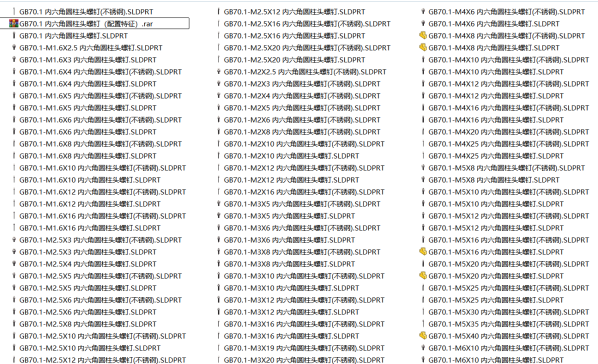Select file GB70.1-M2.5X16 (不锈钢).SLDPRT

point(307,24)
